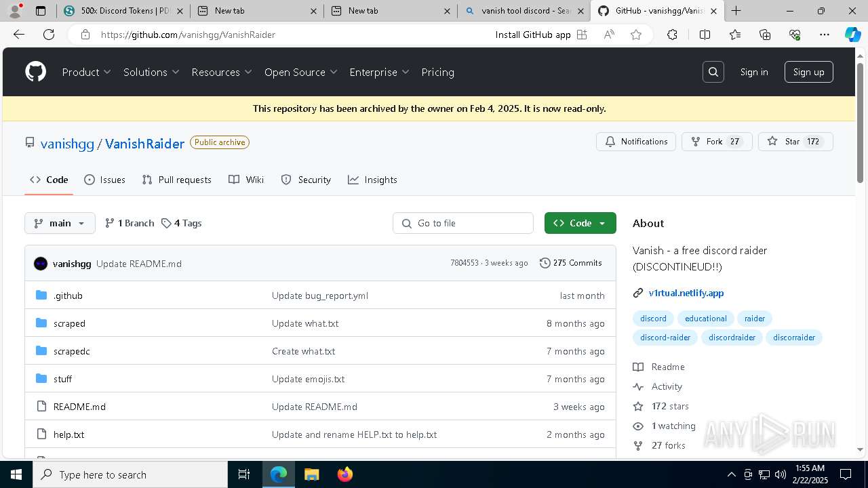This screenshot has width=868, height=488.
Task: Click vanishgg avatar in commit row
Action: tap(41, 264)
